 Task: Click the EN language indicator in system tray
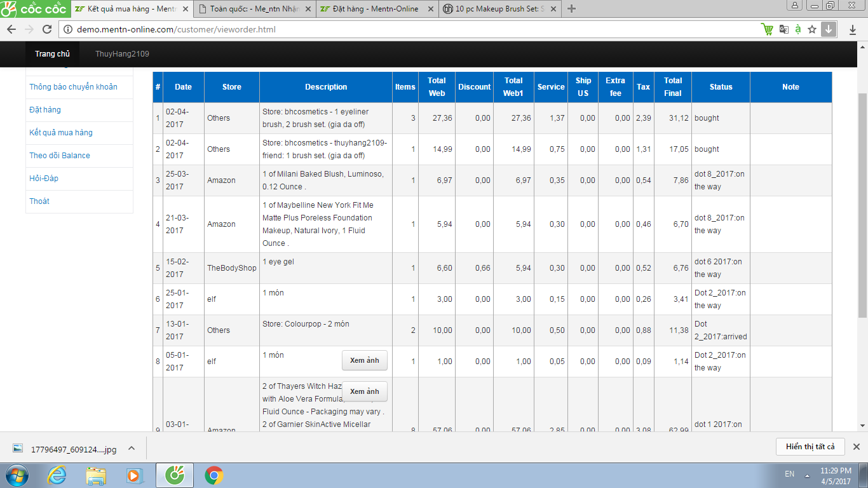[789, 474]
